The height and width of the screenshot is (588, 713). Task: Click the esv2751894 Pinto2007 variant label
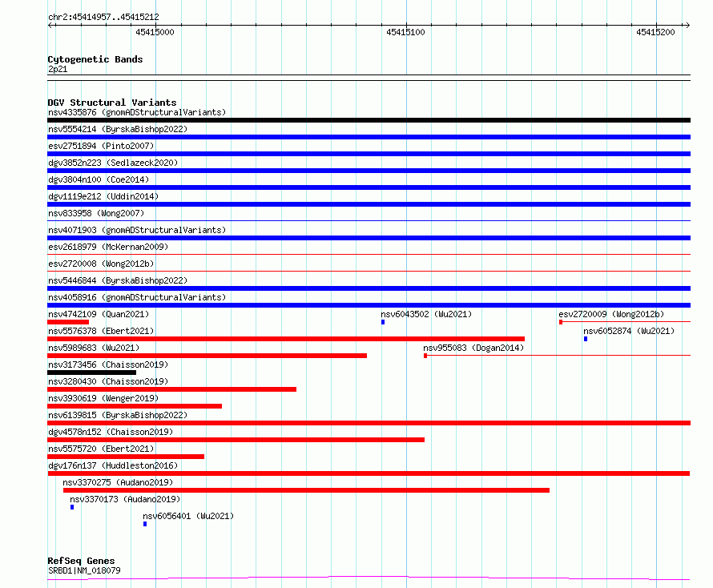[101, 146]
